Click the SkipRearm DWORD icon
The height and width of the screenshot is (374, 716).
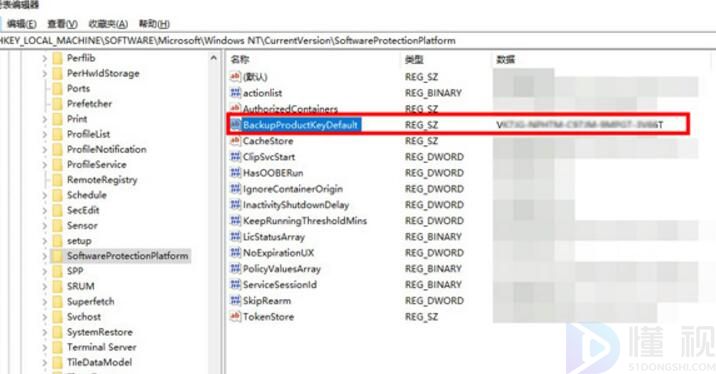click(235, 300)
